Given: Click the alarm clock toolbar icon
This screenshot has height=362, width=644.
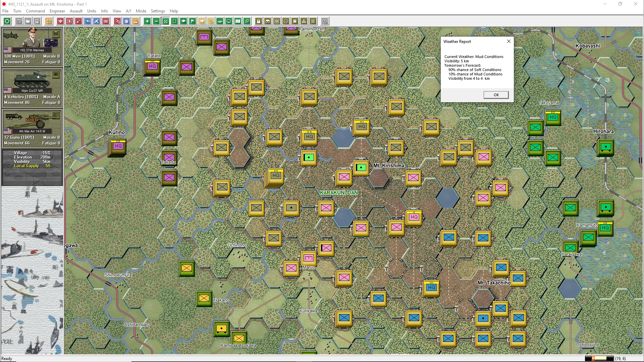Looking at the screenshot, I should click(49, 21).
